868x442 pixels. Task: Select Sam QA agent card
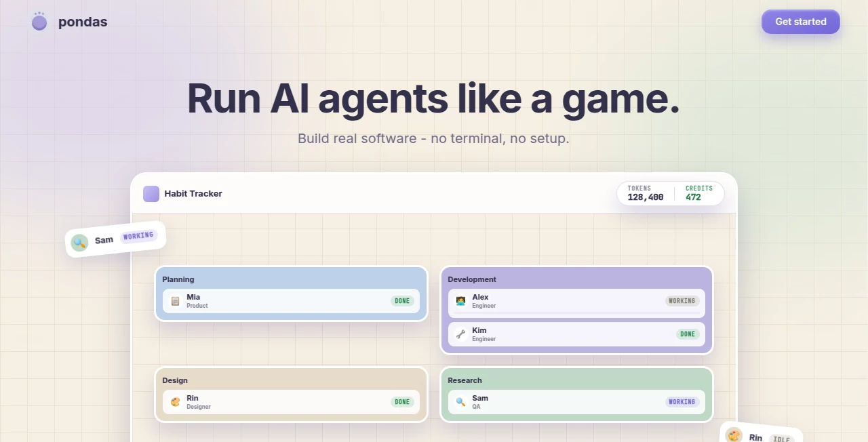pos(576,402)
